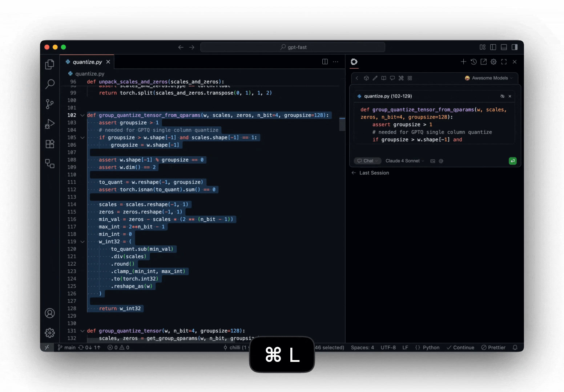Image resolution: width=564 pixels, height=392 pixels.
Task: Open the Chat mode dropdown
Action: click(x=367, y=161)
